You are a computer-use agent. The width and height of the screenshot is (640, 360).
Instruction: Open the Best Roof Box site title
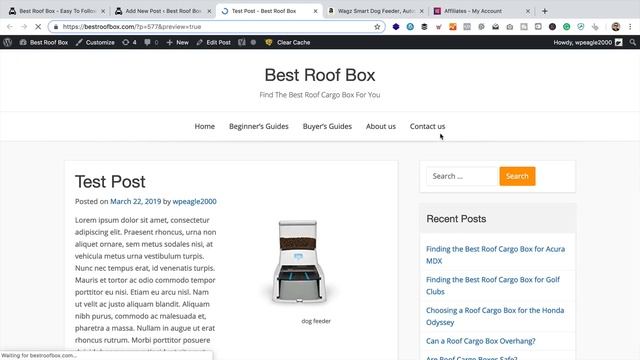[x=320, y=75]
